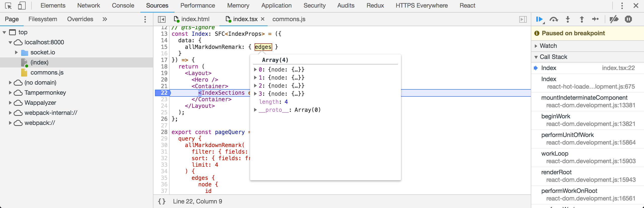Open the Audits panel
The height and width of the screenshot is (208, 644).
click(346, 6)
